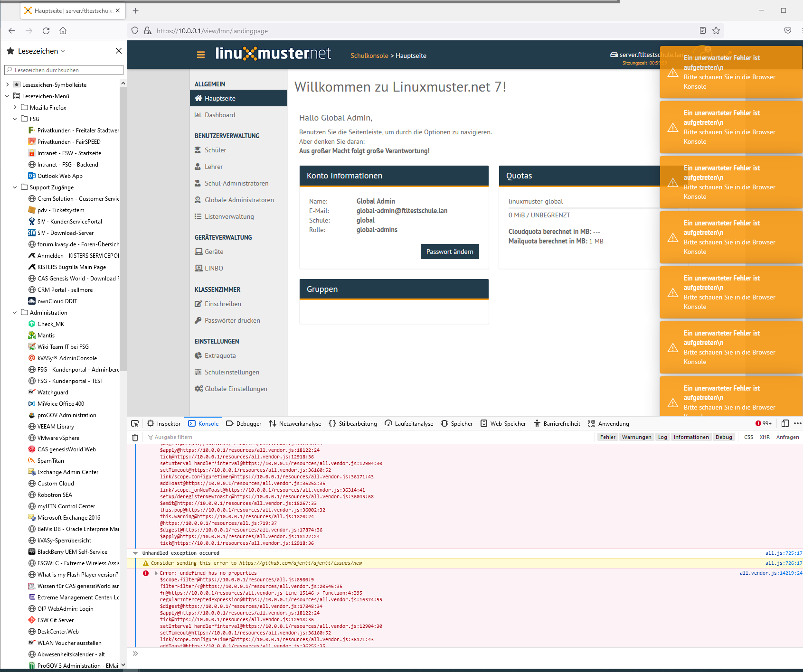The image size is (803, 672).
Task: Close the Lesezeichen sidebar
Action: (x=119, y=51)
